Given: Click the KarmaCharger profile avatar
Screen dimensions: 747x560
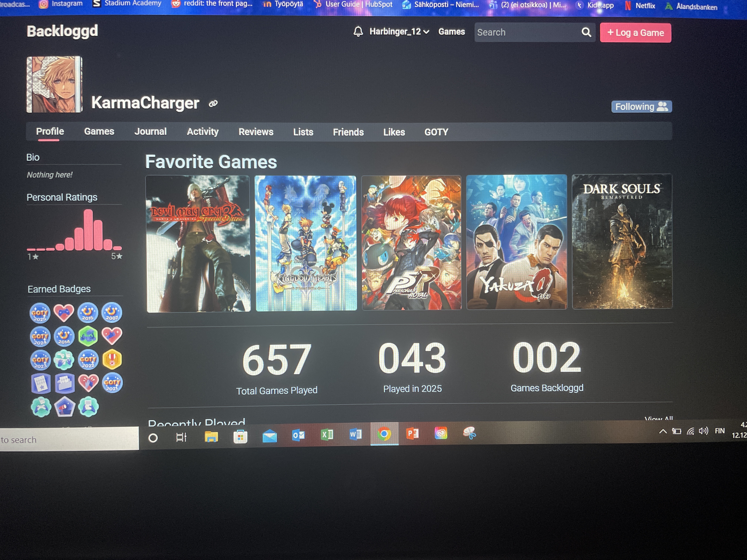Looking at the screenshot, I should pyautogui.click(x=54, y=84).
